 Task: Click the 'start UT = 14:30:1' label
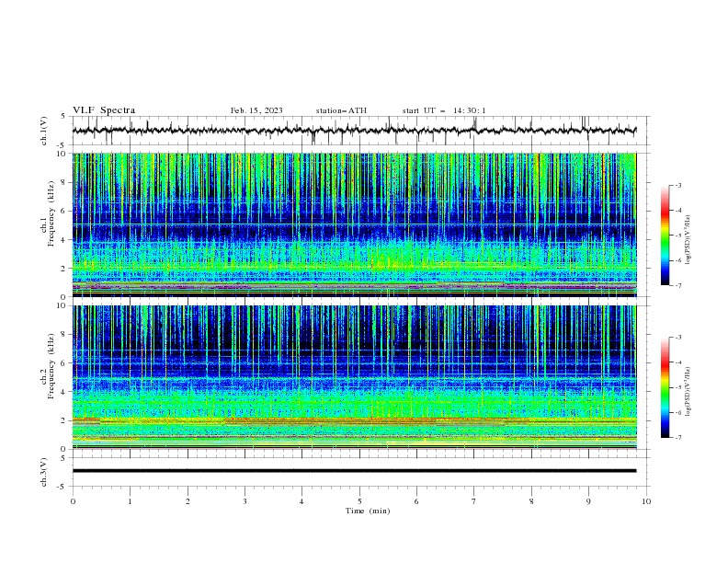(443, 110)
